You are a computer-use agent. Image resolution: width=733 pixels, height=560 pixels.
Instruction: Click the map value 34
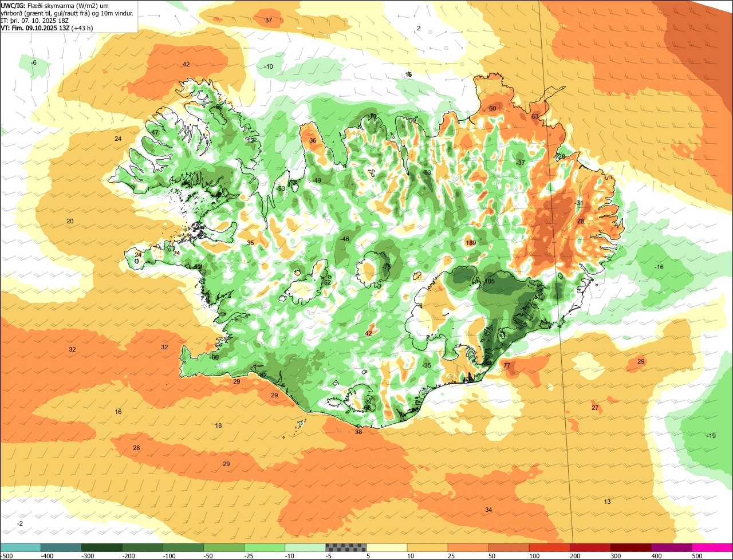click(488, 510)
